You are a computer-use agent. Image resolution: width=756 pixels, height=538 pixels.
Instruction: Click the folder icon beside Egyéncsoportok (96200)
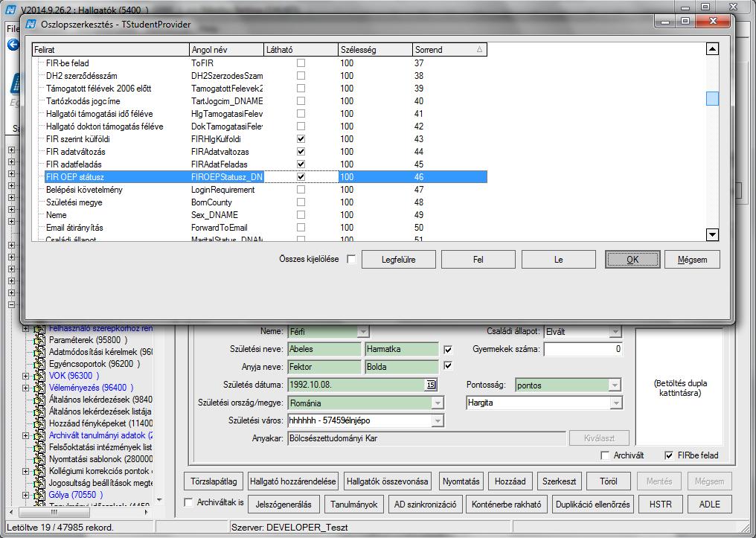(x=39, y=364)
